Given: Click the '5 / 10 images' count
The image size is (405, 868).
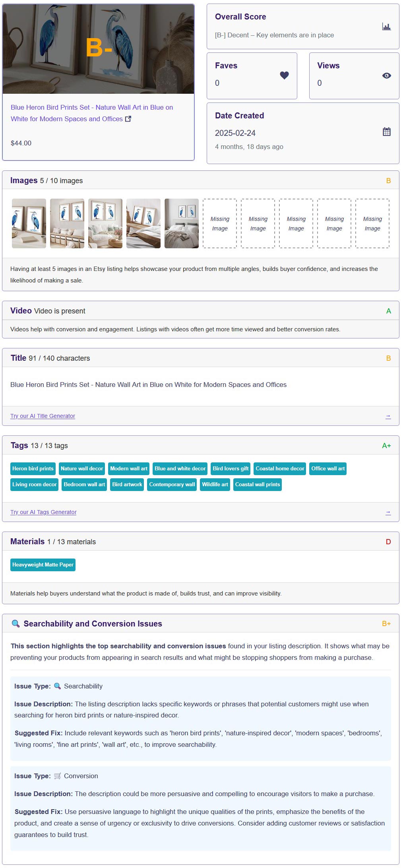Looking at the screenshot, I should coord(61,181).
